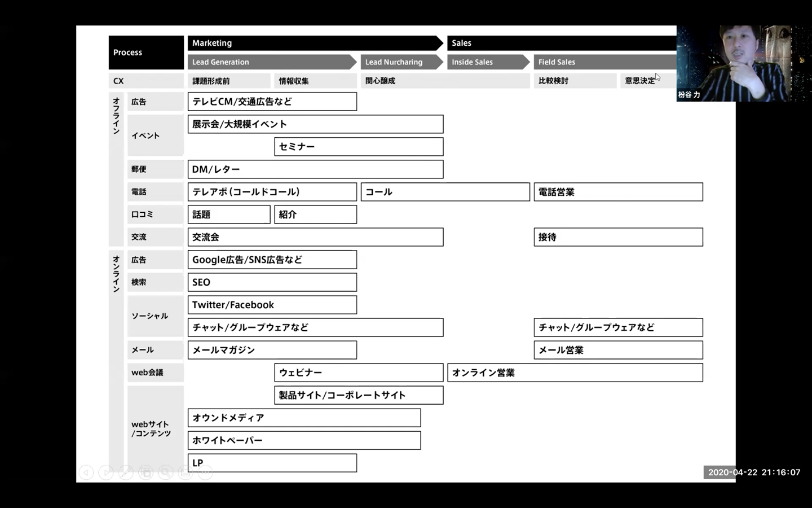Select the Lead Generation stage arrow
Viewport: 812px width, 508px height.
272,62
